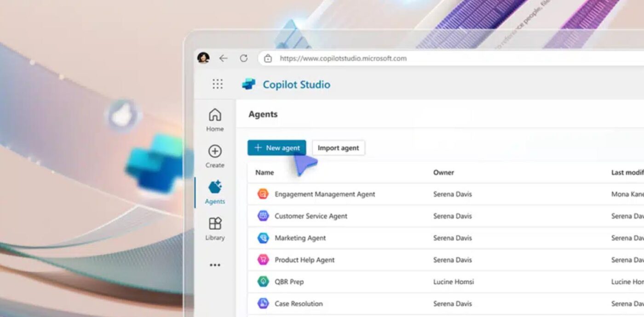Click owner Serena Davis in Engagement Management row
Image resolution: width=644 pixels, height=317 pixels.
(x=453, y=194)
